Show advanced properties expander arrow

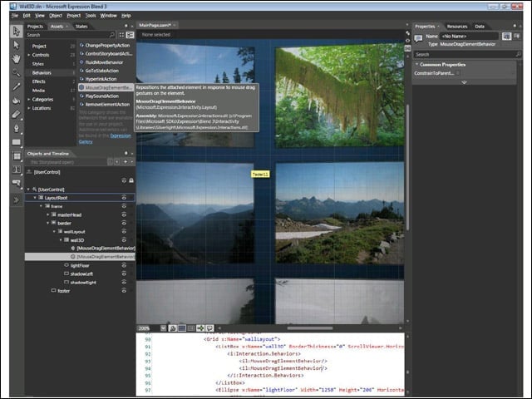(464, 82)
